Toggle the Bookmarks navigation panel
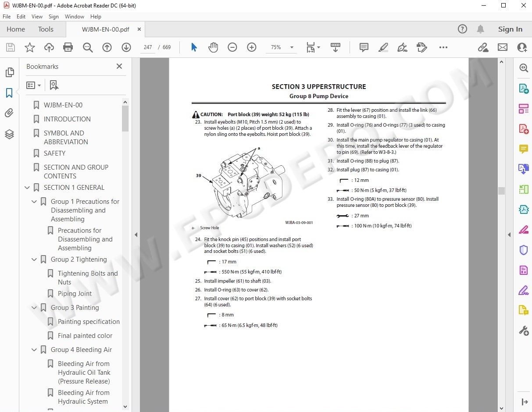The width and height of the screenshot is (532, 412). coord(9,93)
